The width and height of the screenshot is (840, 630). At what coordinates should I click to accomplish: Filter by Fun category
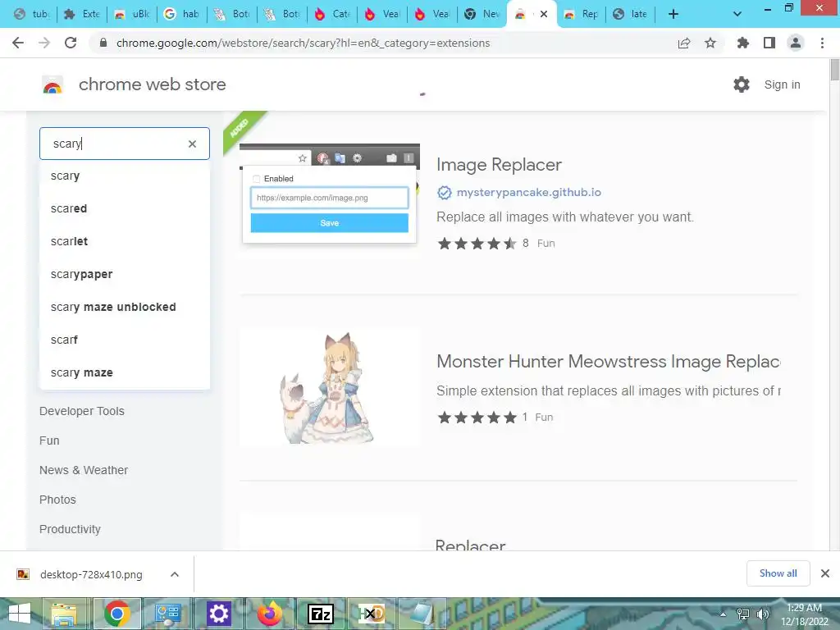click(49, 441)
